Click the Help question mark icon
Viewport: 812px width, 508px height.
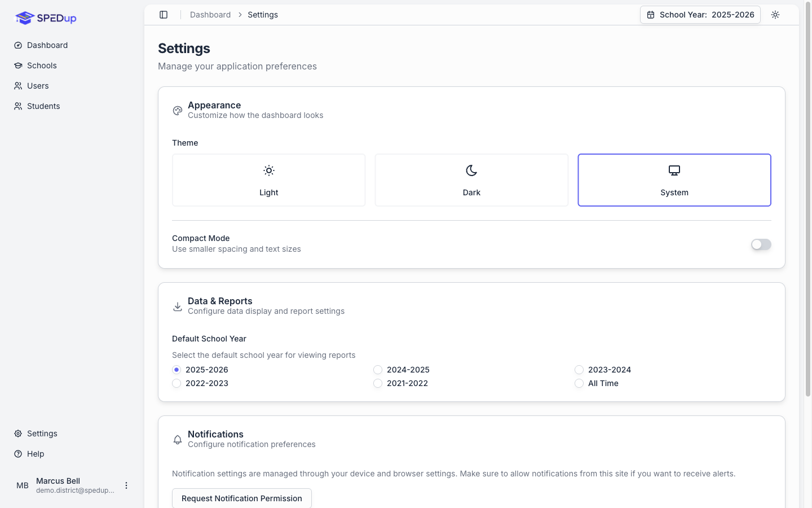click(18, 454)
